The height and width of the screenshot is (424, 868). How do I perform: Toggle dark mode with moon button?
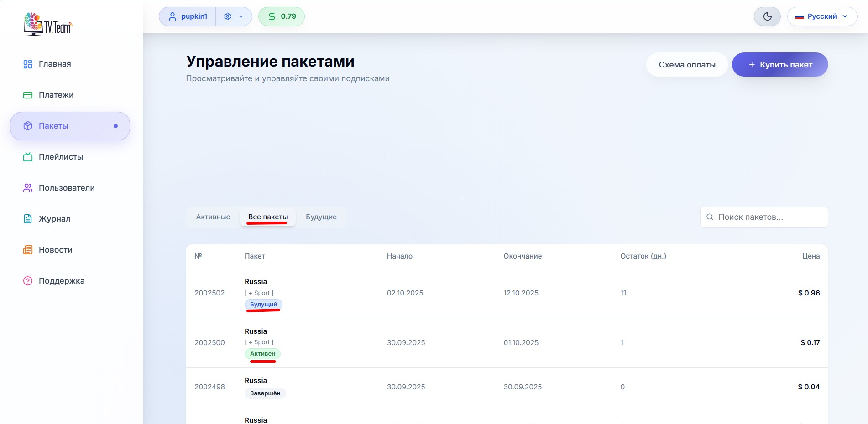click(x=767, y=16)
